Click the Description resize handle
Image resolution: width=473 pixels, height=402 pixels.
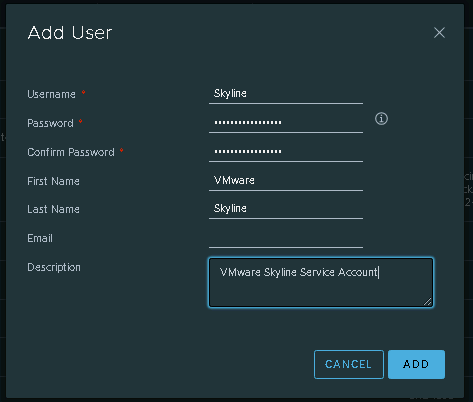428,301
